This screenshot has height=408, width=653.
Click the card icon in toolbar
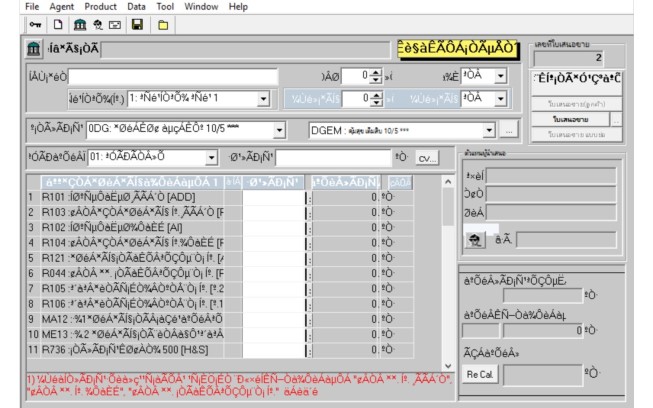[115, 25]
